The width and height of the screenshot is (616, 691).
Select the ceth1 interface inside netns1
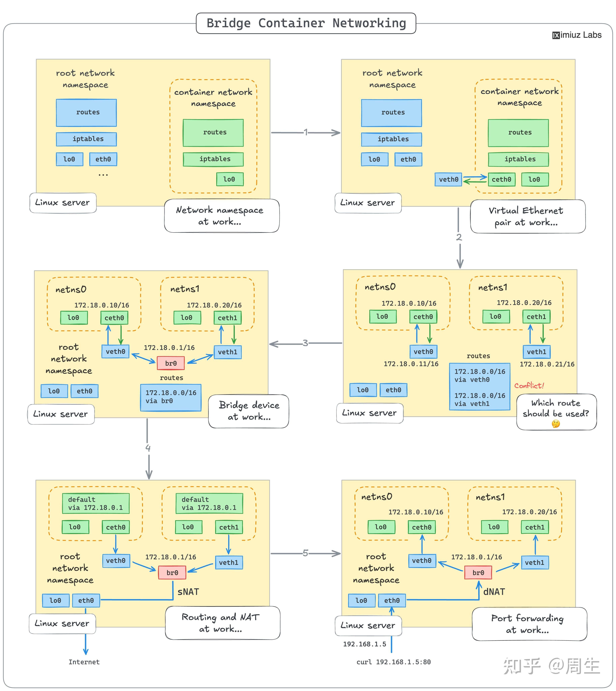click(x=227, y=318)
